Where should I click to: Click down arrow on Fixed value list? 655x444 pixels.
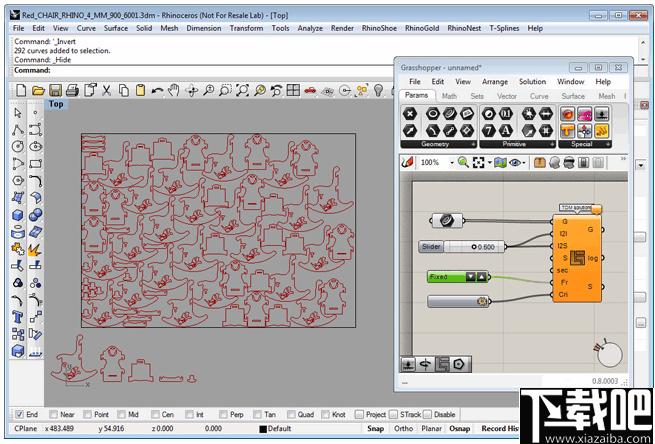click(x=471, y=277)
